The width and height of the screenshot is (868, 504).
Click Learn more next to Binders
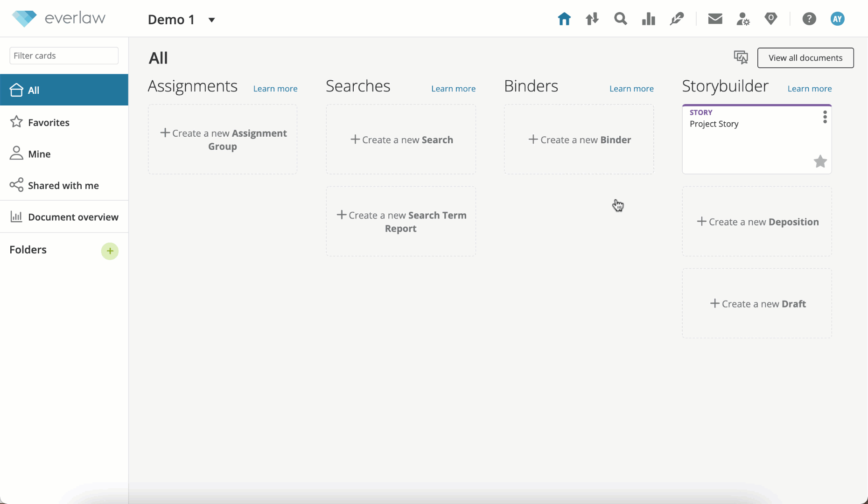(631, 89)
